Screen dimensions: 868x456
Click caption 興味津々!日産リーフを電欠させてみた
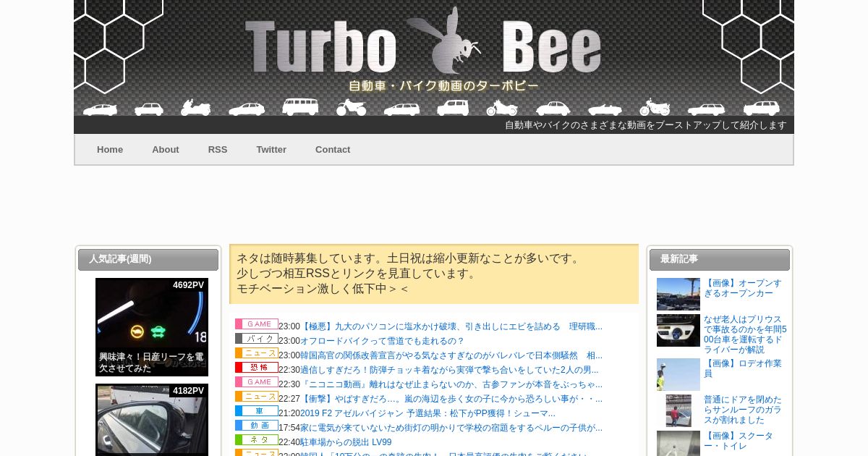click(x=151, y=363)
